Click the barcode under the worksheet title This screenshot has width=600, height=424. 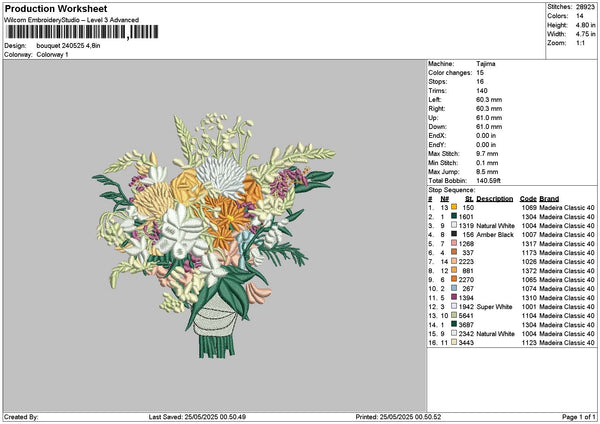[x=82, y=32]
